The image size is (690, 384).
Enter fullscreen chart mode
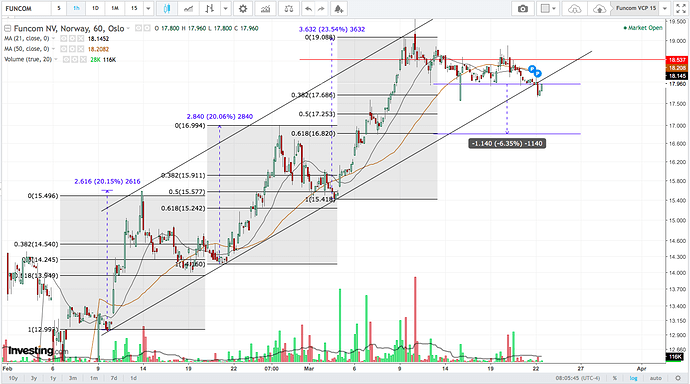[680, 8]
